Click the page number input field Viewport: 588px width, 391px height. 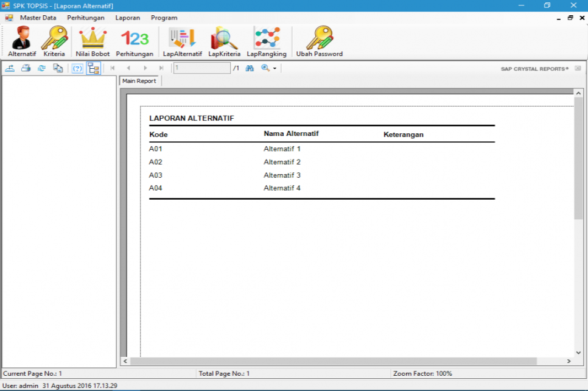[x=201, y=68]
